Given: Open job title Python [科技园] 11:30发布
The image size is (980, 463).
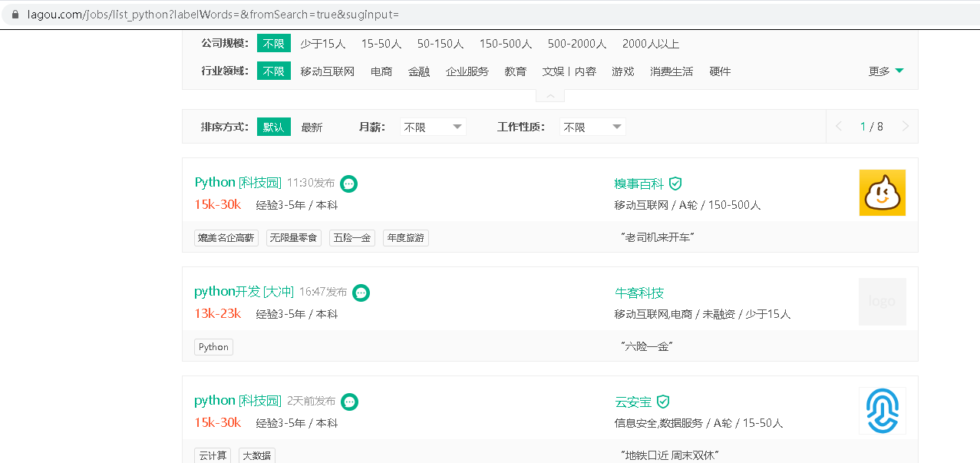Looking at the screenshot, I should (238, 183).
